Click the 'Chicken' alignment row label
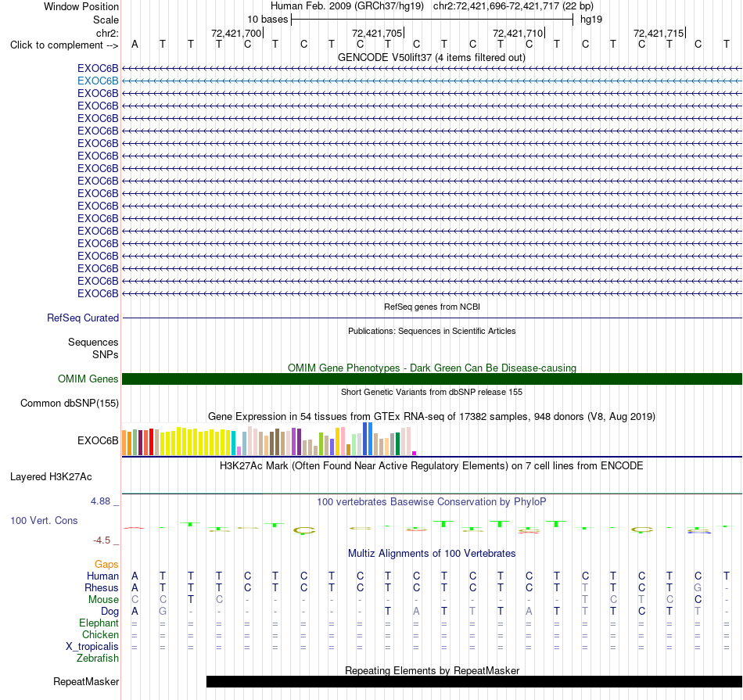This screenshot has height=700, width=743. tap(100, 634)
